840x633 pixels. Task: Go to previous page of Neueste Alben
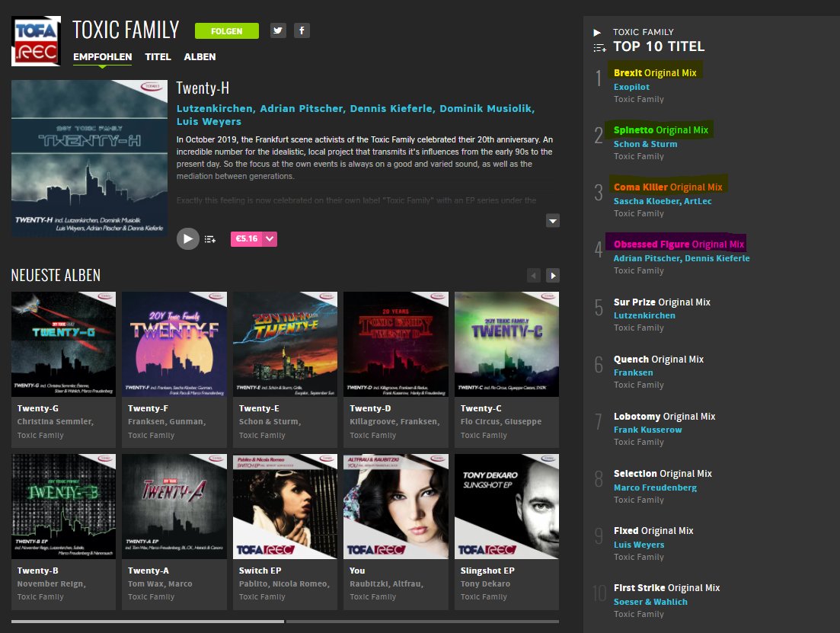coord(534,276)
